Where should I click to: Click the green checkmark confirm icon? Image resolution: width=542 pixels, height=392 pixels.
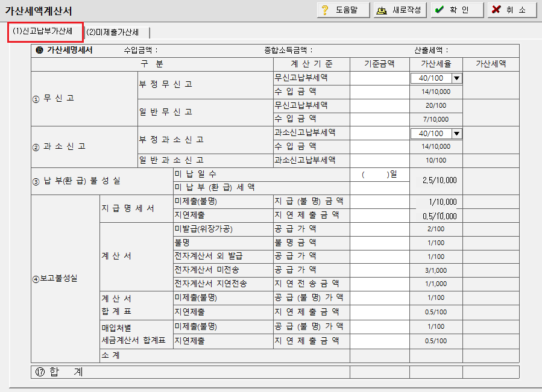(439, 10)
